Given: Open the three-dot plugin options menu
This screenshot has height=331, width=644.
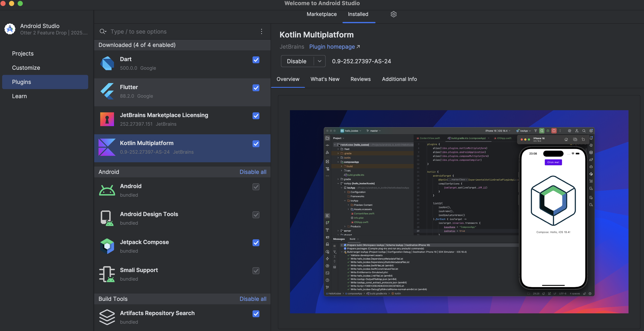Looking at the screenshot, I should pos(262,31).
